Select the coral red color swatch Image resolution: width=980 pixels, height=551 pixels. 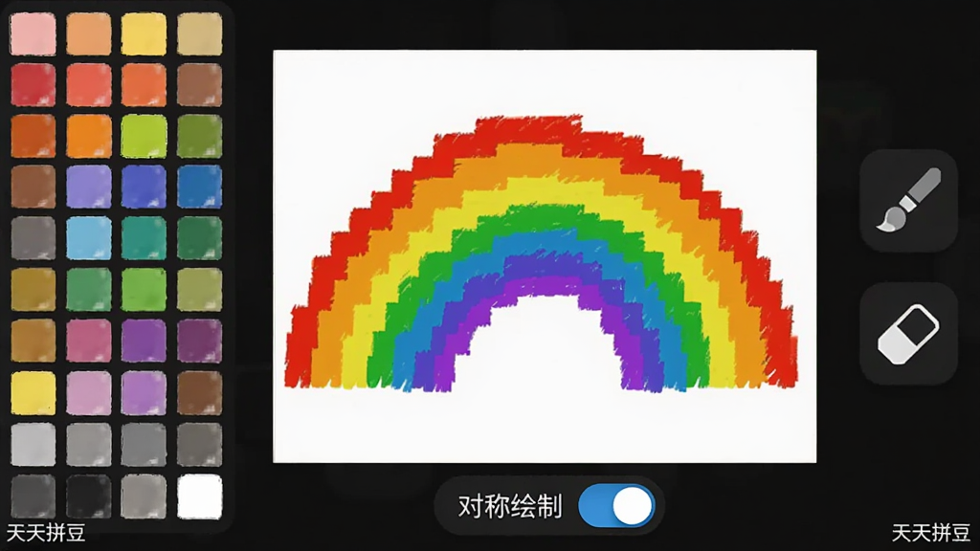point(89,85)
